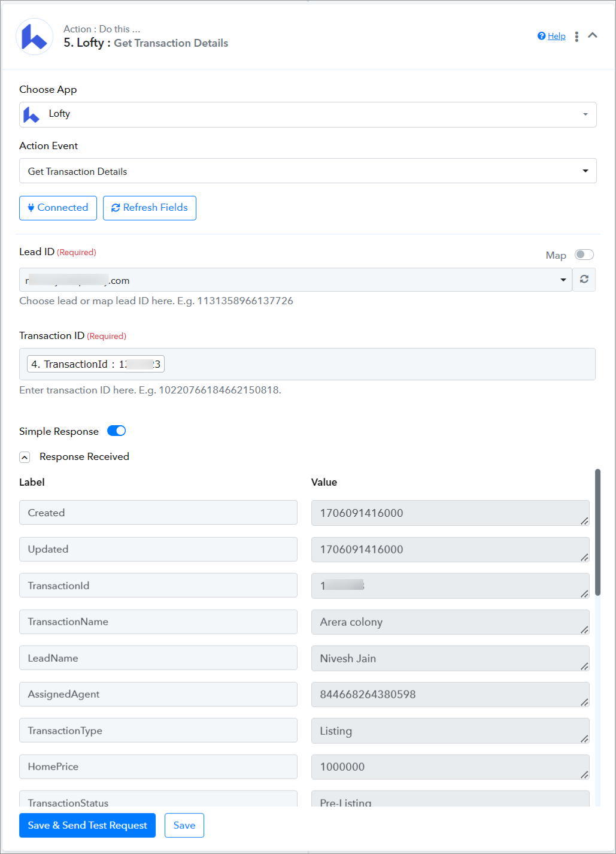The width and height of the screenshot is (616, 854).
Task: Toggle the Simple Response switch
Action: pyautogui.click(x=116, y=431)
